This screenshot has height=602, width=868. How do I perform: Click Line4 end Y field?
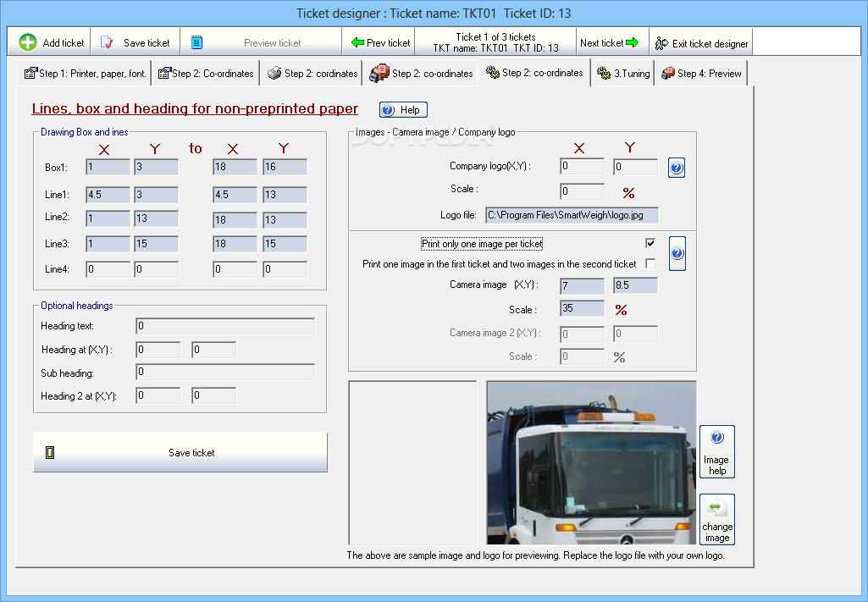(x=285, y=269)
